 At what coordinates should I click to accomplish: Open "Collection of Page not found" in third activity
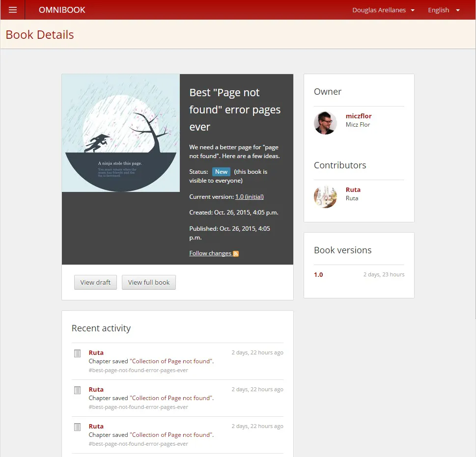(171, 434)
